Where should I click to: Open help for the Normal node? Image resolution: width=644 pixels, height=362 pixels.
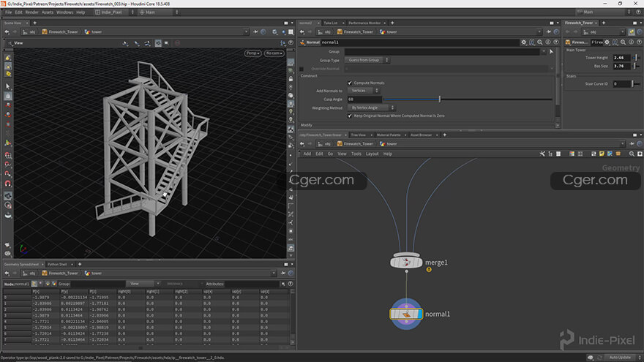556,42
